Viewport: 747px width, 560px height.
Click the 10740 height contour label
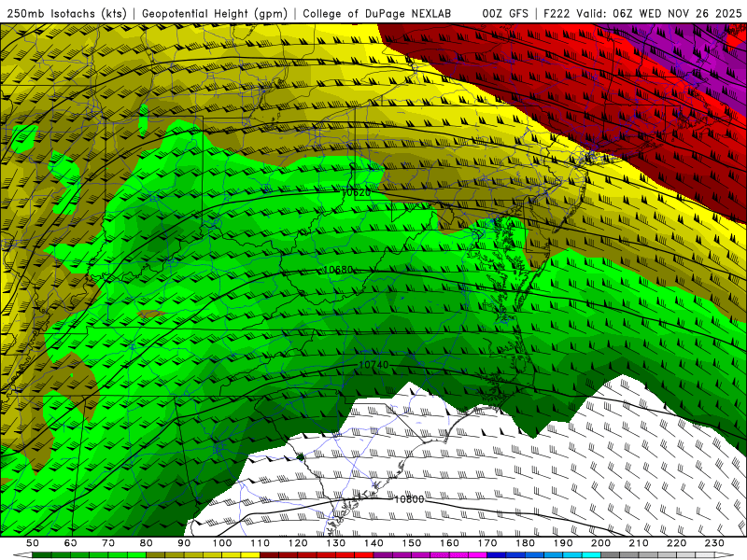pos(373,365)
